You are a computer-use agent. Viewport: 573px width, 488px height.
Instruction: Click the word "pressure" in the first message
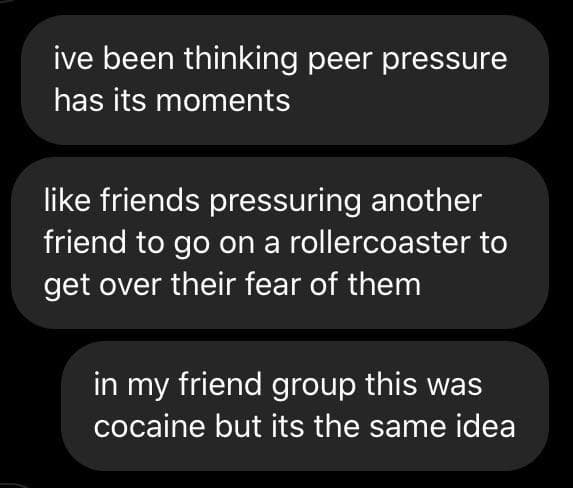[x=445, y=61]
